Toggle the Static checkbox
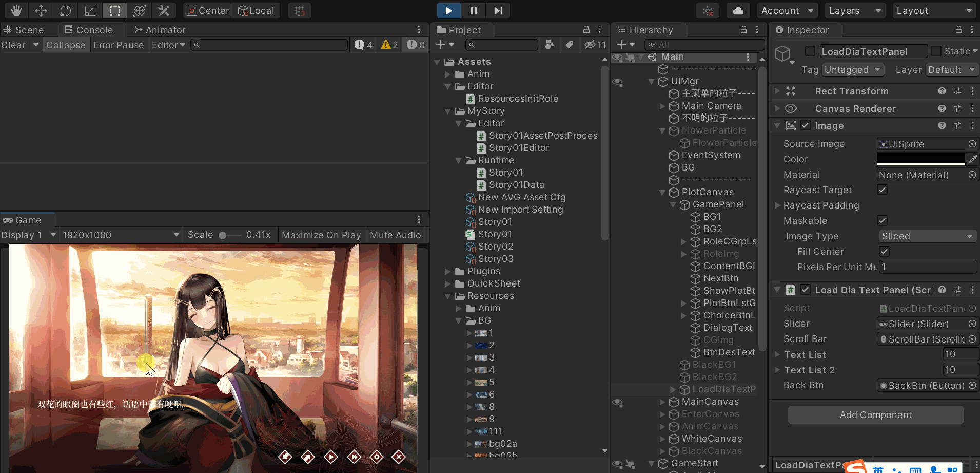 pyautogui.click(x=936, y=51)
